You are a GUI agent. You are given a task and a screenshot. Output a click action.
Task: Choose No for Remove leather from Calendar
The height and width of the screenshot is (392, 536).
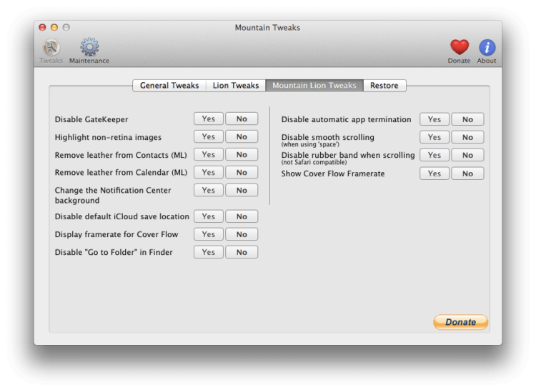[x=242, y=173]
